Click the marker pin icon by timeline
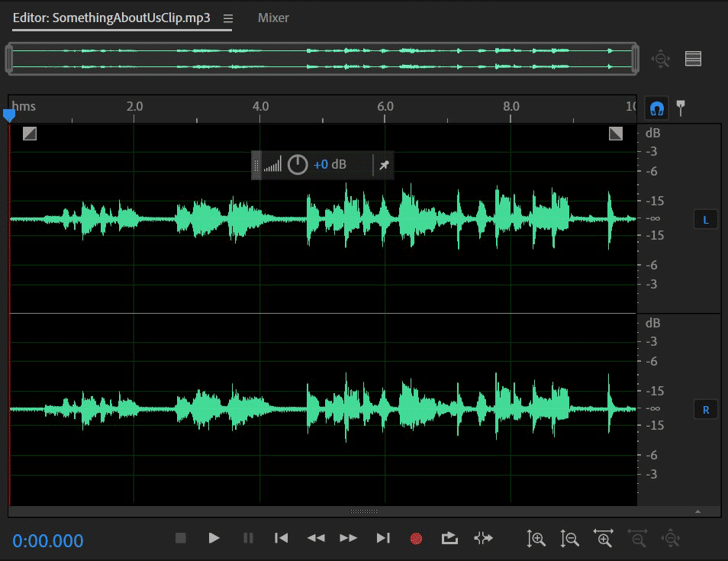728x561 pixels. point(681,108)
